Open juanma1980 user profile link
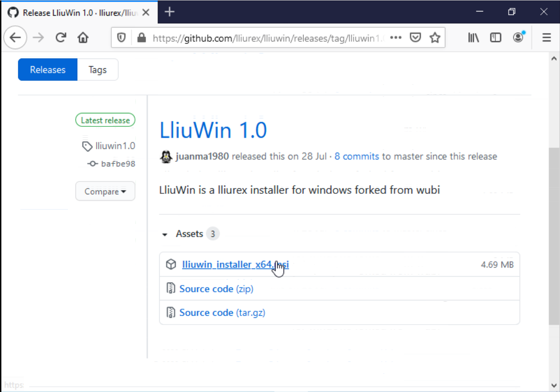This screenshot has height=392, width=560. (x=202, y=156)
